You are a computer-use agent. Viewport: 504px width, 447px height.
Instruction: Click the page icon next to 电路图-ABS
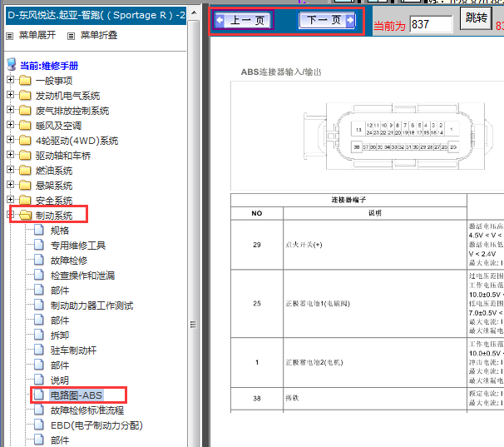tap(39, 395)
